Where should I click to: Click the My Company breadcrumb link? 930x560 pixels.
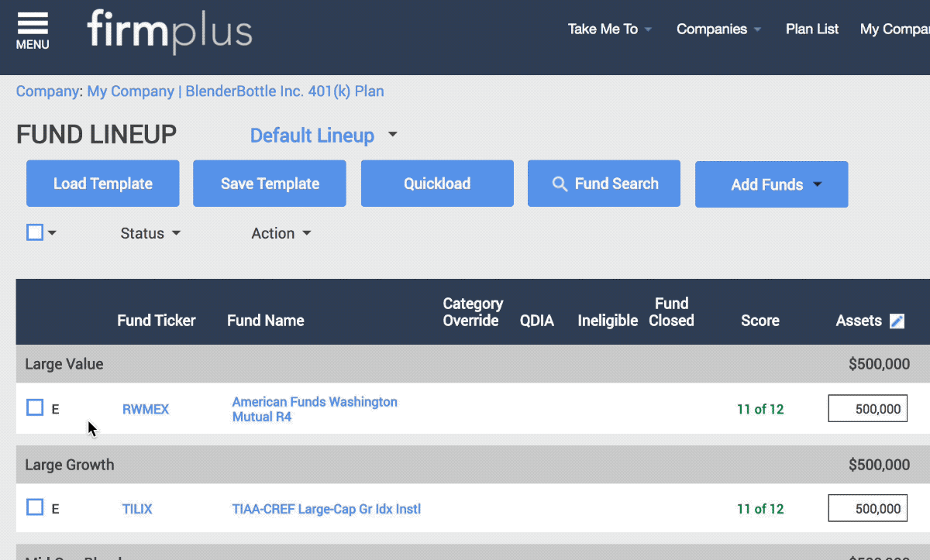(130, 91)
